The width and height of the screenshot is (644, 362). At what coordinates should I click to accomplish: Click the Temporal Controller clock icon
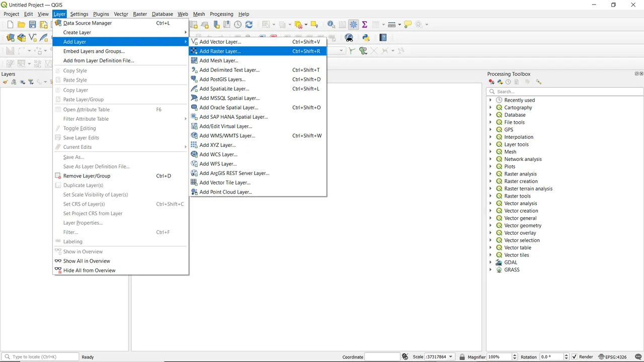point(237,24)
